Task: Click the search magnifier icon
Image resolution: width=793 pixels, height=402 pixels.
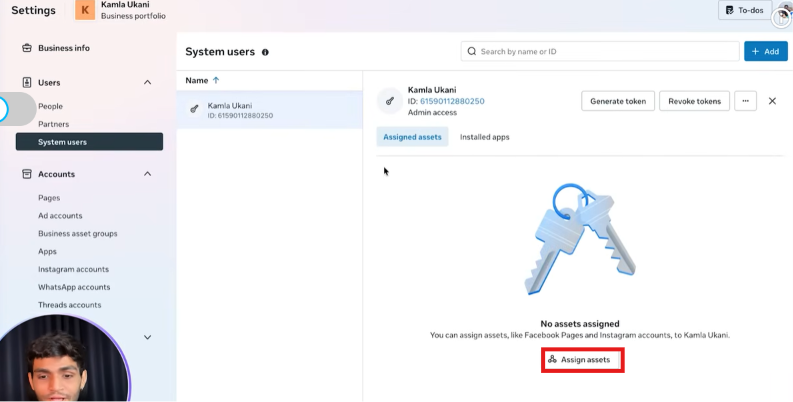Action: 472,52
